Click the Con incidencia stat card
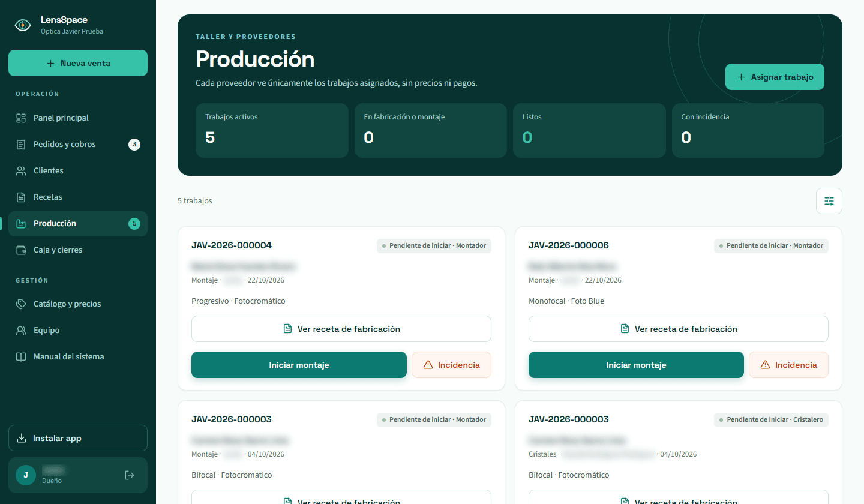Viewport: 864px width, 504px height. [748, 130]
